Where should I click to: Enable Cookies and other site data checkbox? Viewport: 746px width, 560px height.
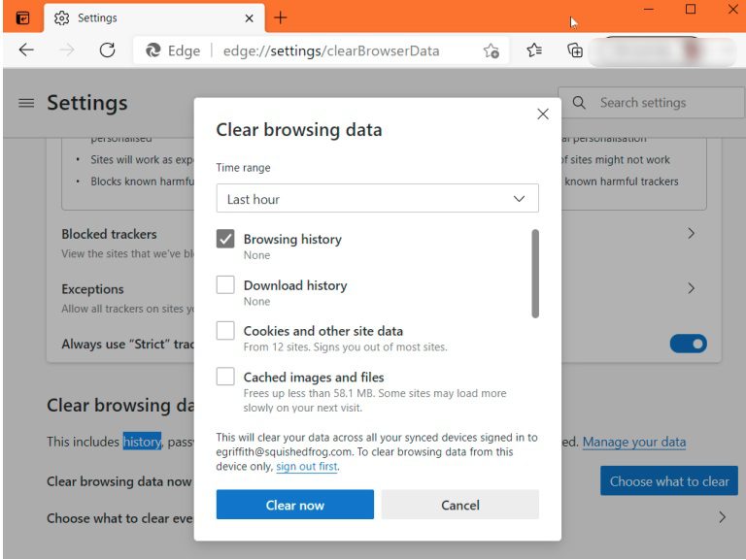[225, 331]
